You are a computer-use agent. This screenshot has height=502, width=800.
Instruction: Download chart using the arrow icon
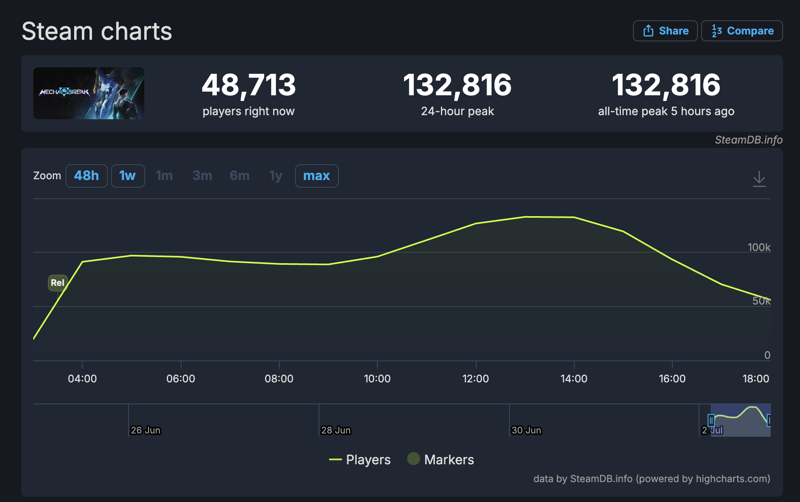point(759,179)
